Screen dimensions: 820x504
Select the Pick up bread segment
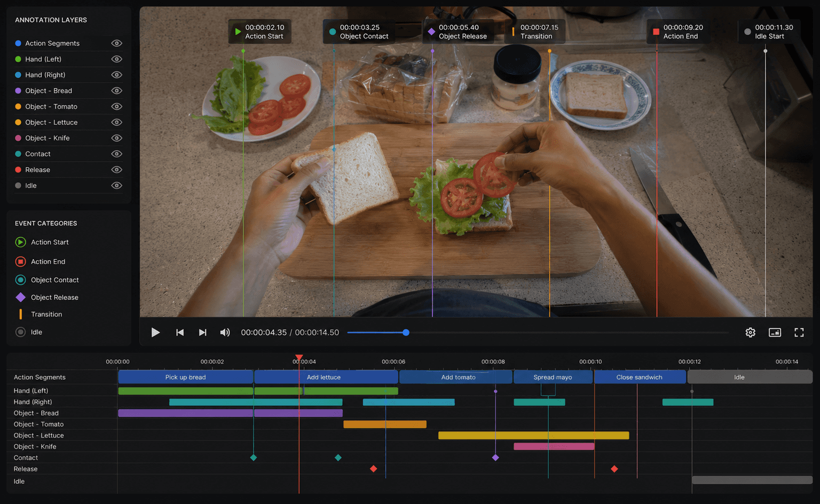click(185, 377)
